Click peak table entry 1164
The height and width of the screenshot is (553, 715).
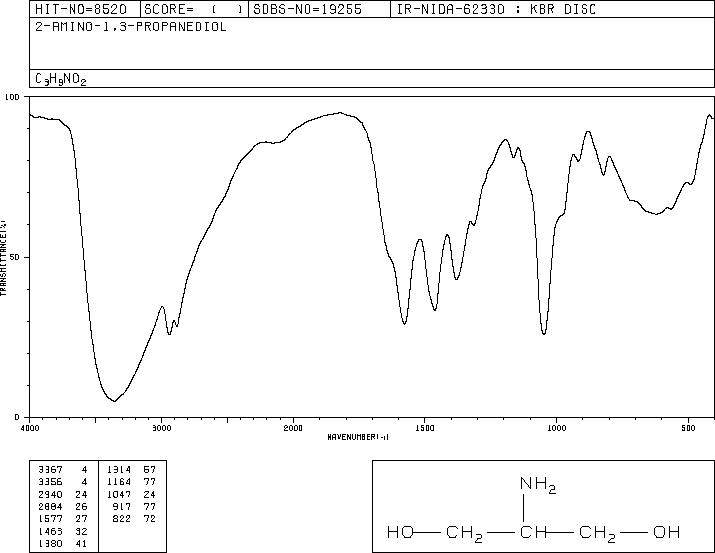[x=119, y=482]
